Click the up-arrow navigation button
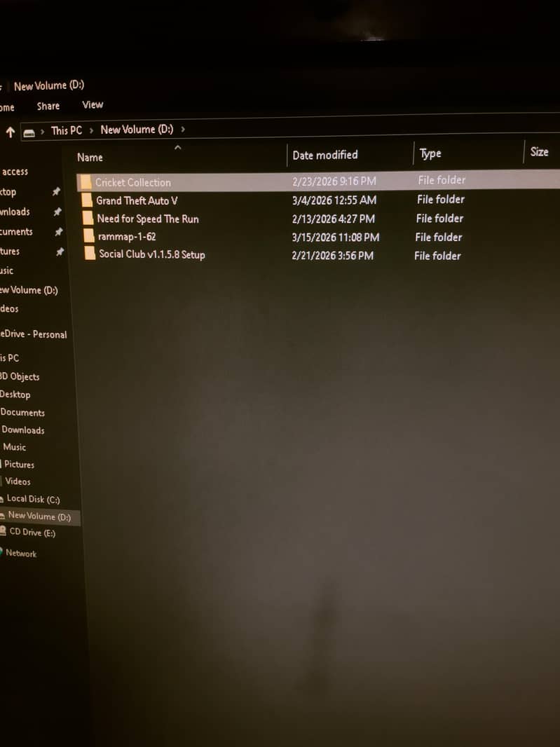 11,132
